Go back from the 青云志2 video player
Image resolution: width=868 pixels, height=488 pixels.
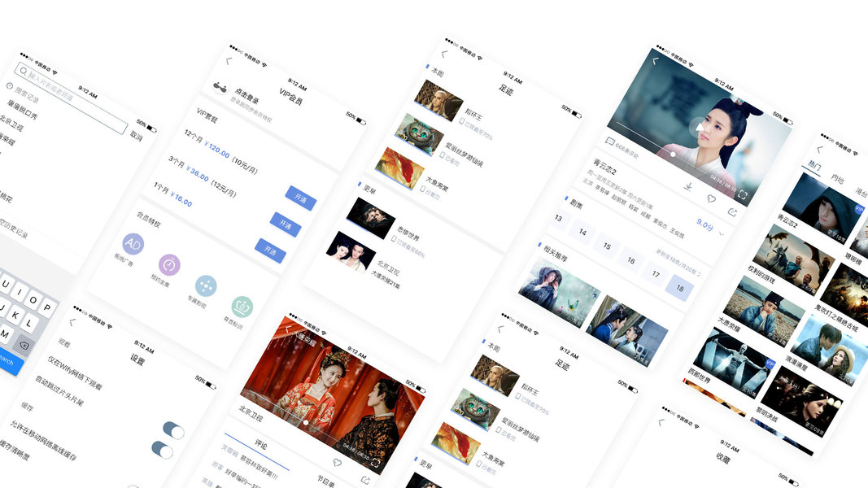656,60
